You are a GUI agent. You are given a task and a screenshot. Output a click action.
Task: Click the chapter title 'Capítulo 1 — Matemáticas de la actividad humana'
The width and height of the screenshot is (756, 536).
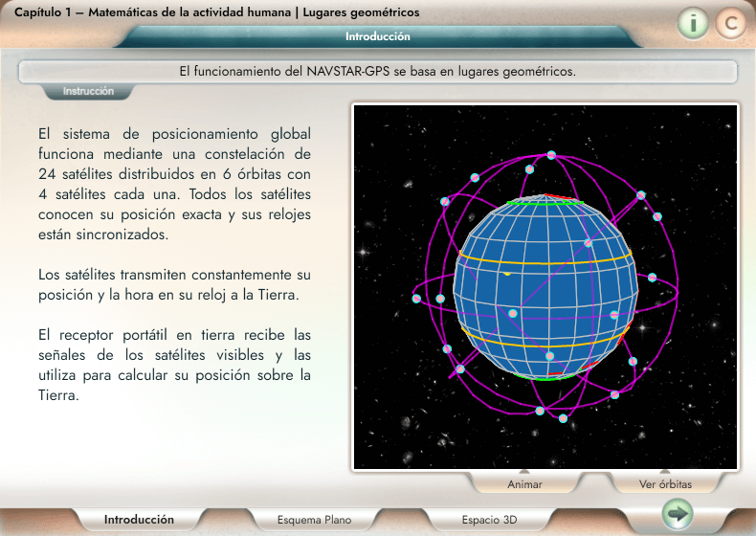click(152, 12)
